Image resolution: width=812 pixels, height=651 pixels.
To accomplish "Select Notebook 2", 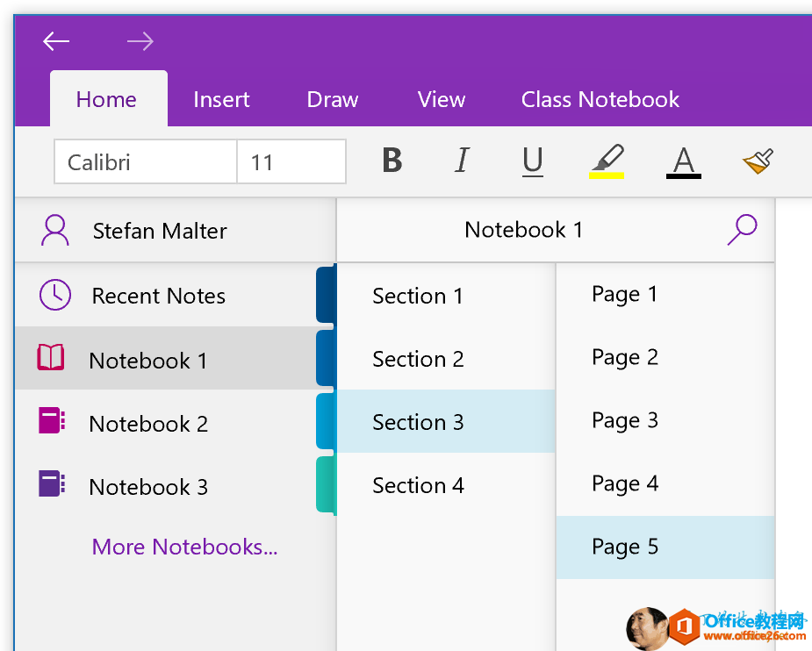I will [147, 423].
